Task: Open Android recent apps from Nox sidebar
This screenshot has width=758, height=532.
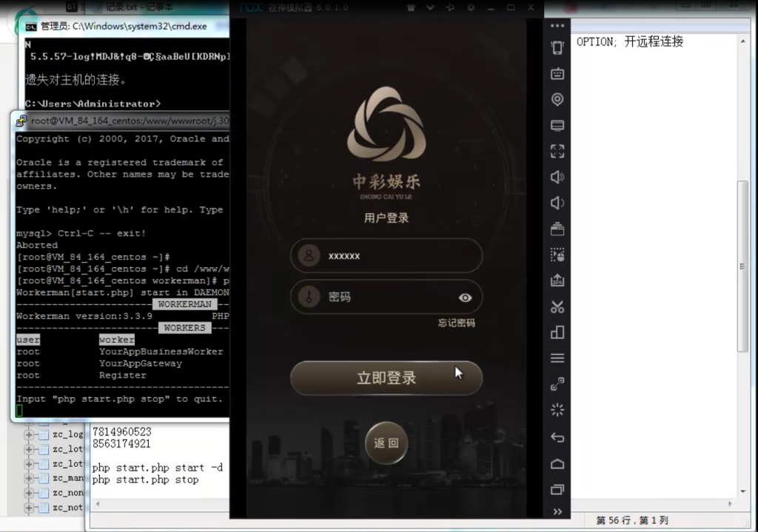Action: tap(557, 490)
